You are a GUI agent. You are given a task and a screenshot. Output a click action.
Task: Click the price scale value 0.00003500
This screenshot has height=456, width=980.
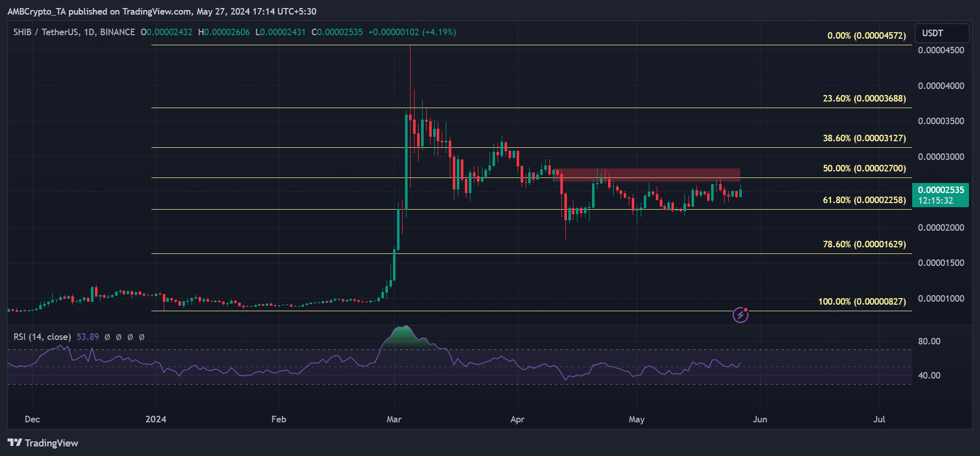pyautogui.click(x=941, y=121)
